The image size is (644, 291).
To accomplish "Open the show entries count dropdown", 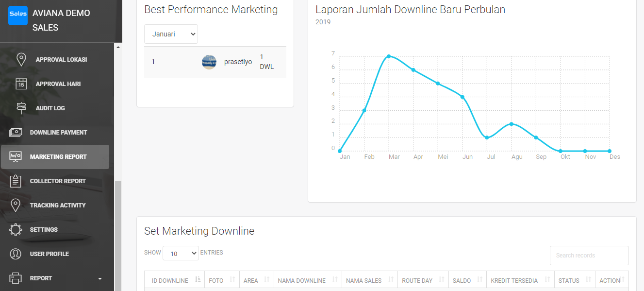I will [x=181, y=253].
